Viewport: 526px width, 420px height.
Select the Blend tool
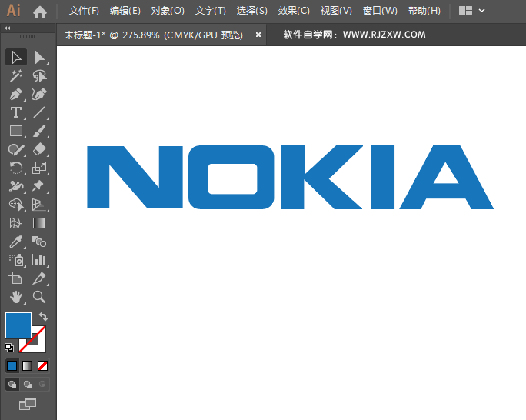(x=39, y=242)
